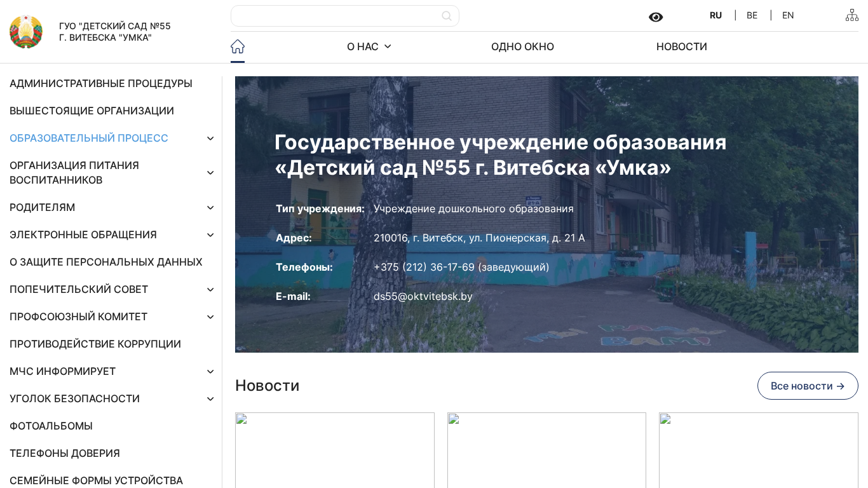Switch language to BE

pos(752,15)
